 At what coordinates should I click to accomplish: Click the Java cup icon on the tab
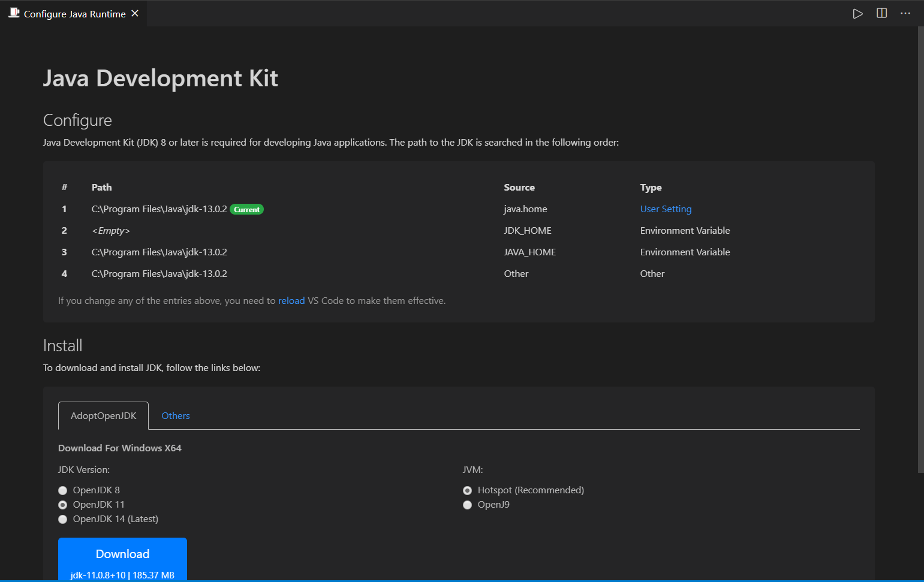pos(14,13)
